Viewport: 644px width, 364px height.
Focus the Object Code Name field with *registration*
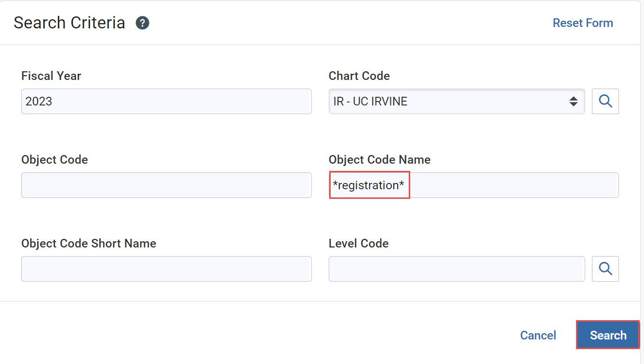[474, 185]
